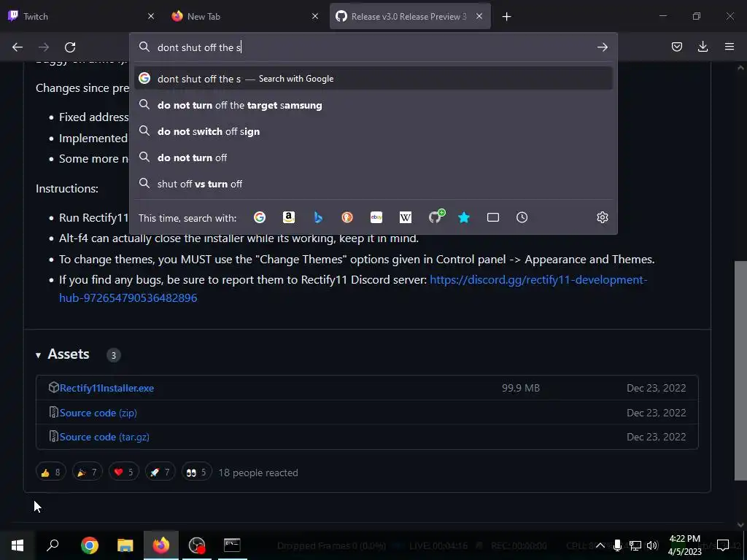The image size is (747, 560).
Task: Switch to the Twitch tab
Action: click(x=82, y=16)
